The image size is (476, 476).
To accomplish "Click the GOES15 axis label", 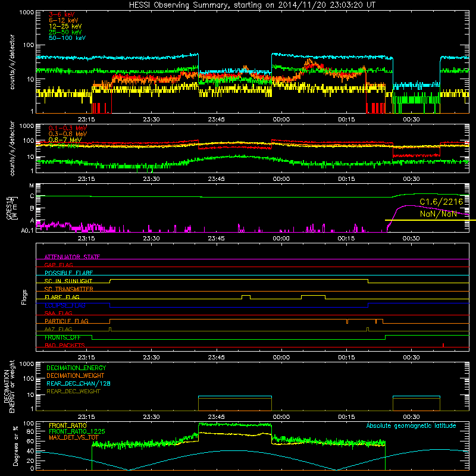I will pos(11,208).
